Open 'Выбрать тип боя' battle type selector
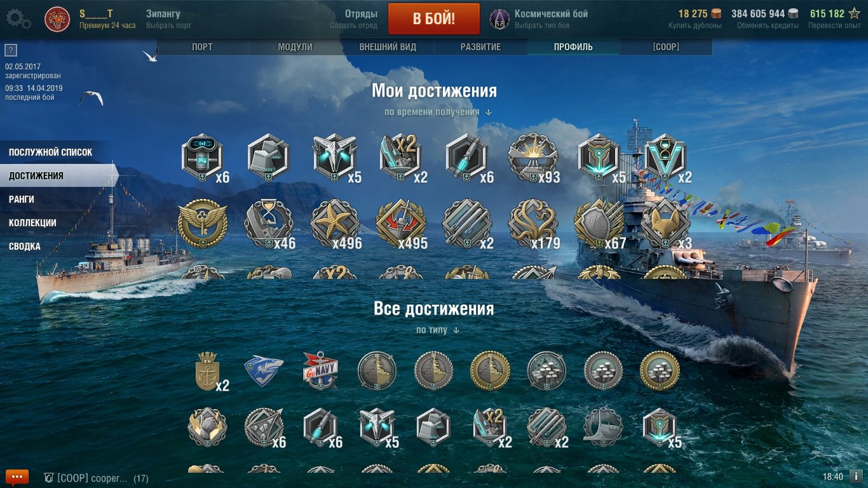The width and height of the screenshot is (868, 488). (x=541, y=25)
